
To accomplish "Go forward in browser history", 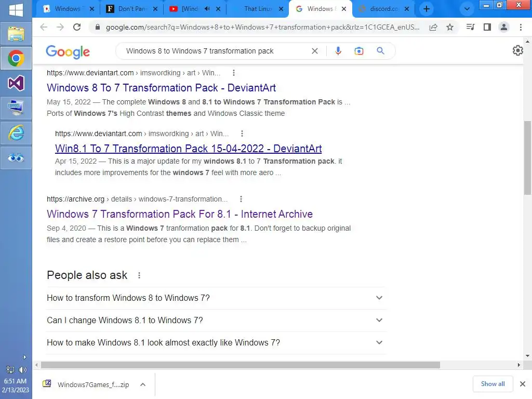I will click(60, 27).
